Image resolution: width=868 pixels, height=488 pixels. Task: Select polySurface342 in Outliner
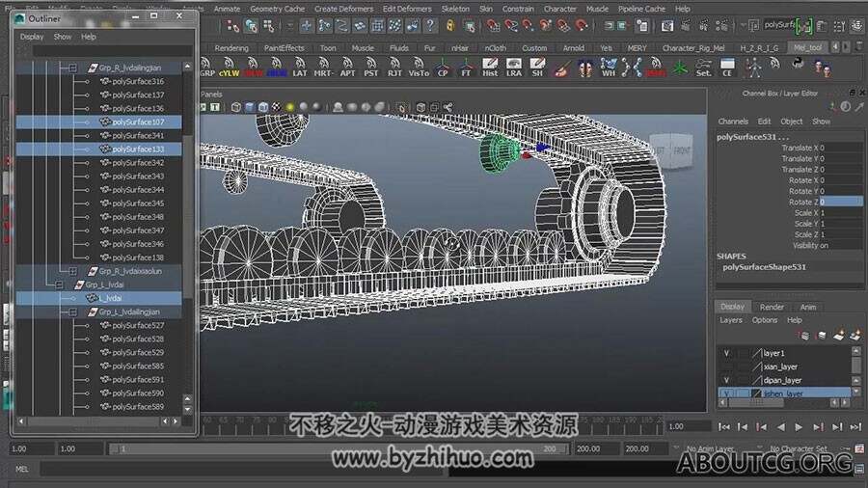click(137, 163)
